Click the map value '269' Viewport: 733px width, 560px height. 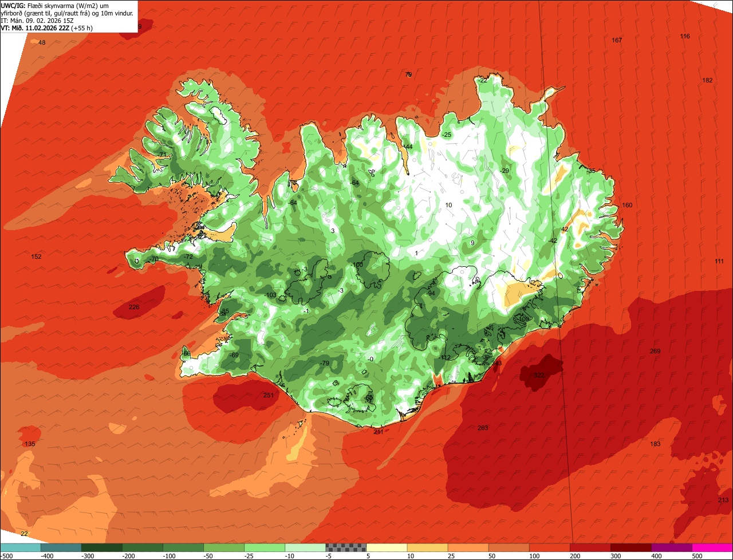pyautogui.click(x=655, y=351)
